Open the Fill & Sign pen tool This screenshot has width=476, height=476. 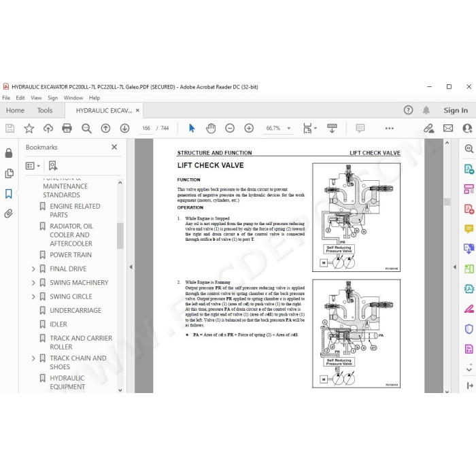[469, 309]
